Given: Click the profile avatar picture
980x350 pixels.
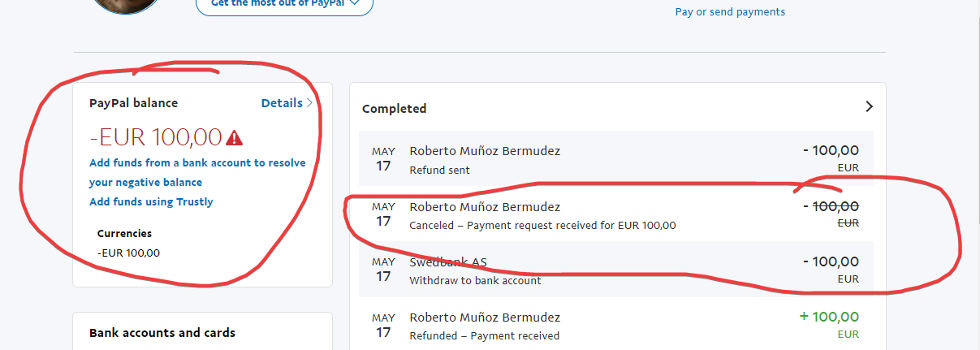Looking at the screenshot, I should (126, 5).
